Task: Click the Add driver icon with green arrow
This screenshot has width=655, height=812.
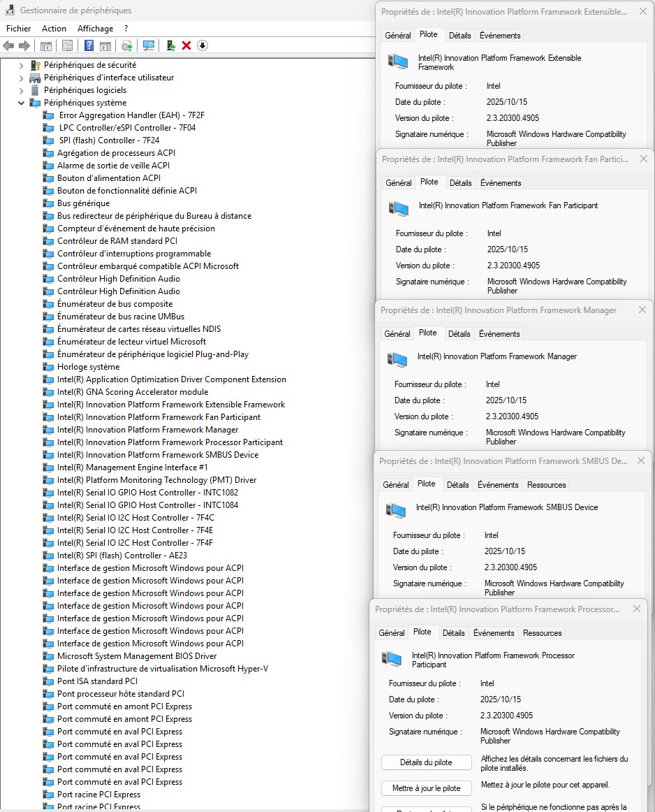Action: click(170, 45)
